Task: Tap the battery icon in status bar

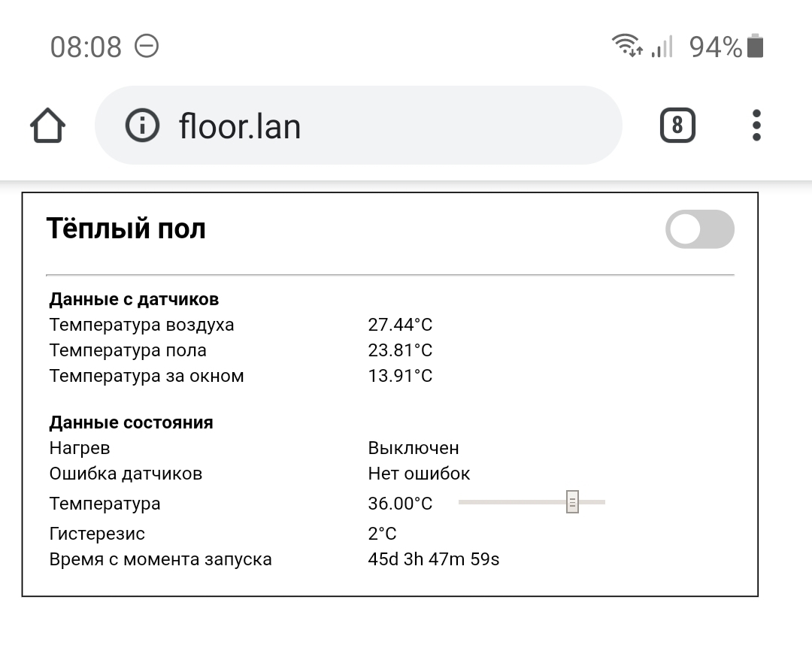Action: click(x=756, y=47)
